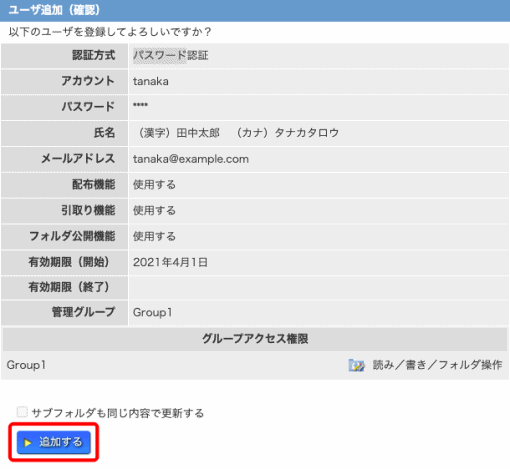Screen dimensions: 510x469
Task: Click the masked password value
Action: [140, 105]
